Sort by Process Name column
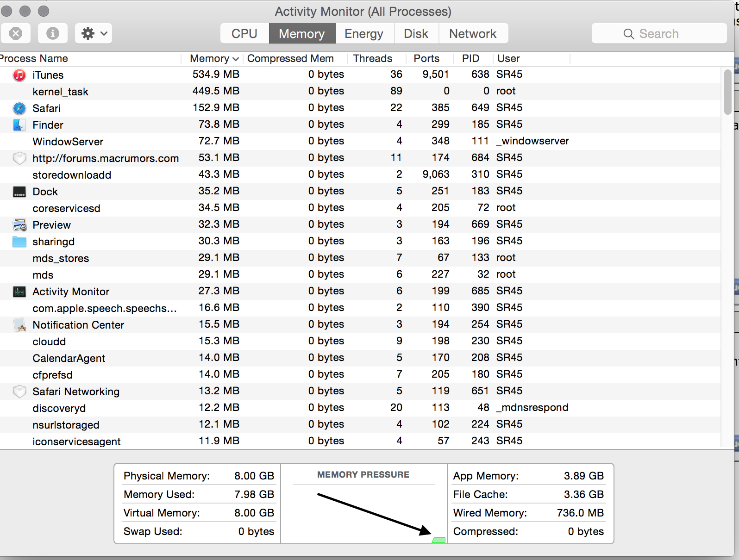Image resolution: width=739 pixels, height=560 pixels. pyautogui.click(x=90, y=58)
